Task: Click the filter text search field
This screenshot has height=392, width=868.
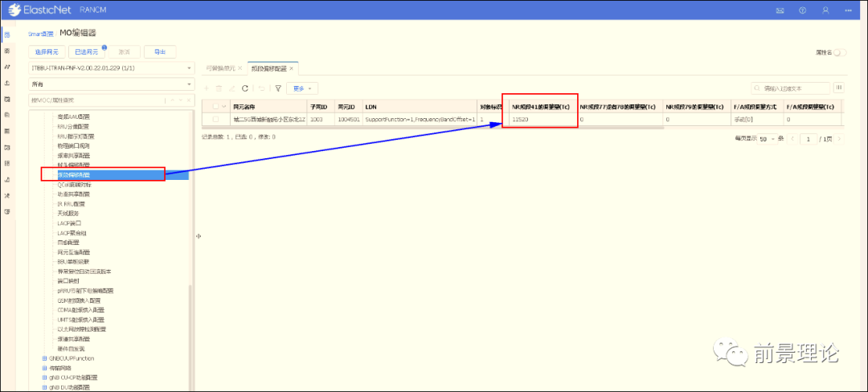Action: (x=790, y=88)
